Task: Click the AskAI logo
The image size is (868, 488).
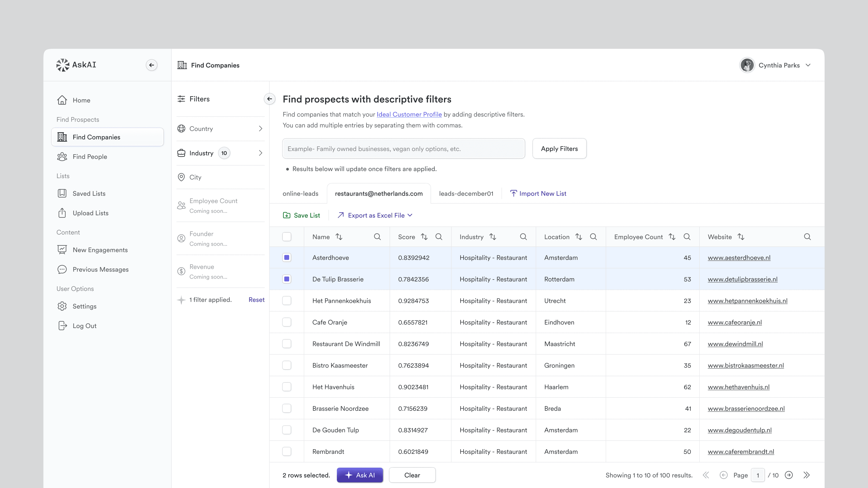Action: [x=76, y=65]
